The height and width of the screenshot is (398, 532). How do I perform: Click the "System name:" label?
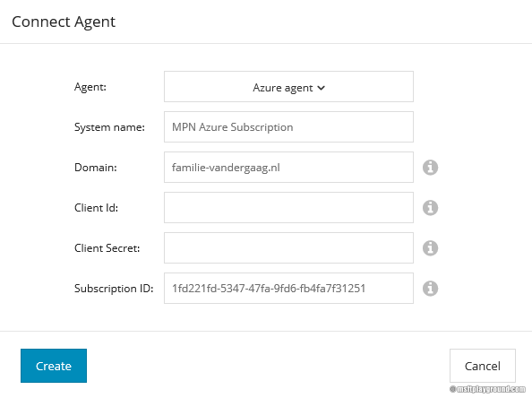tap(109, 127)
